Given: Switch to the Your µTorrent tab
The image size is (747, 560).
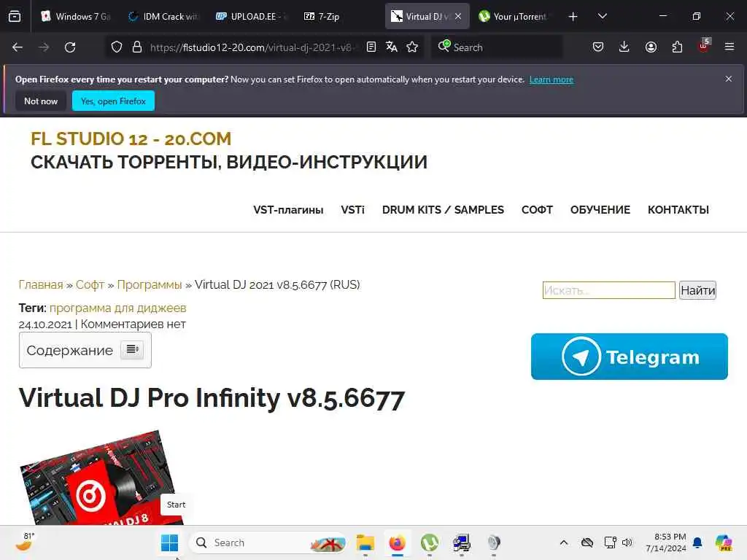Looking at the screenshot, I should (x=514, y=16).
